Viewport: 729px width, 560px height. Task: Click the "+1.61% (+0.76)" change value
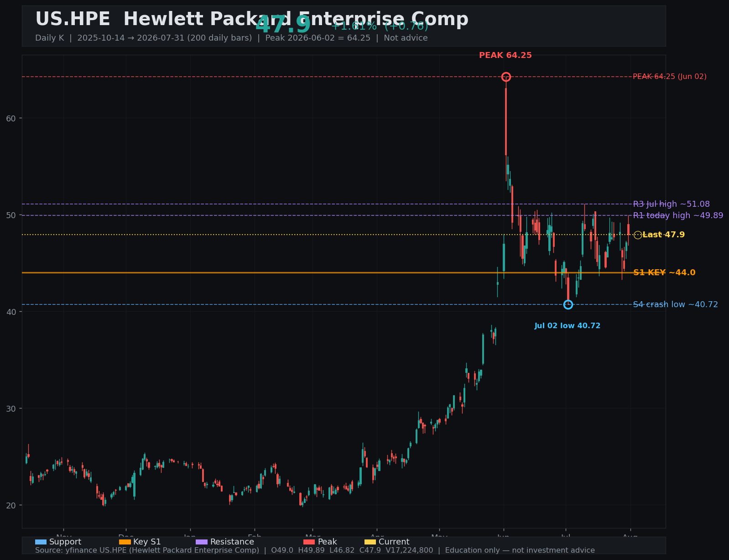coord(380,26)
